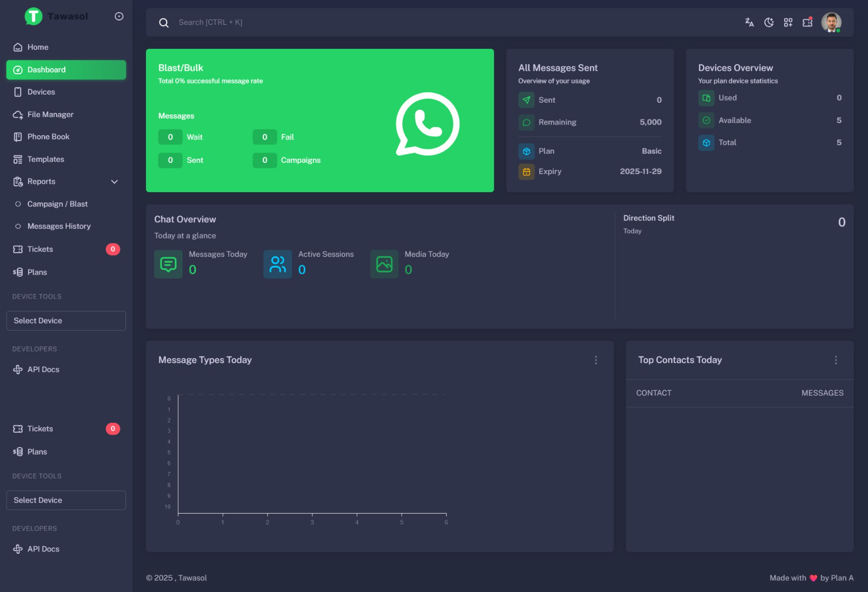Screen dimensions: 868x592
Task: Open the language translate icon
Action: click(x=750, y=22)
